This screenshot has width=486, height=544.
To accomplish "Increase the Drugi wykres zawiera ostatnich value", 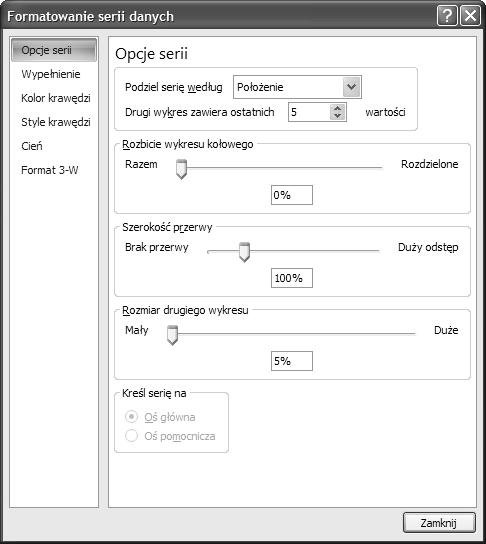I will (x=337, y=108).
